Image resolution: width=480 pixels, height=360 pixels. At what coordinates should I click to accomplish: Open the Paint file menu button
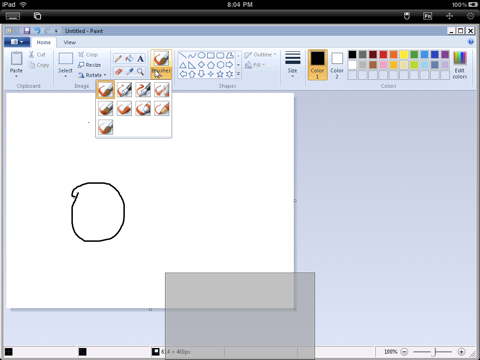coord(17,42)
